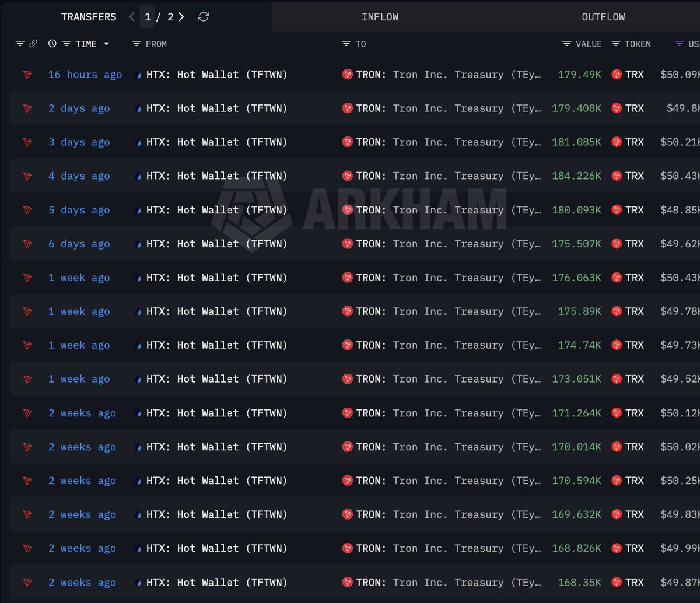Click TRX token icon in 180.093K row
Viewport: 700px width, 603px height.
(617, 210)
